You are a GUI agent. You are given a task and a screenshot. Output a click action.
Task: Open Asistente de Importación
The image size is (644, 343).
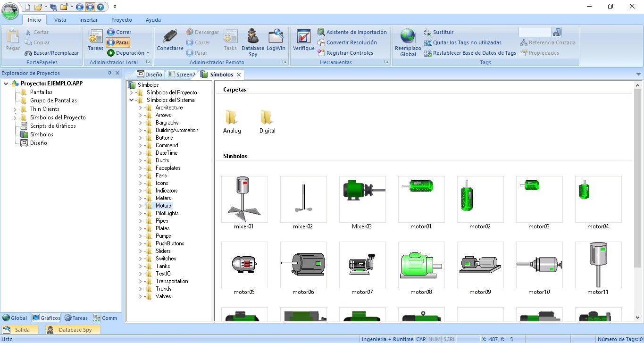[352, 32]
